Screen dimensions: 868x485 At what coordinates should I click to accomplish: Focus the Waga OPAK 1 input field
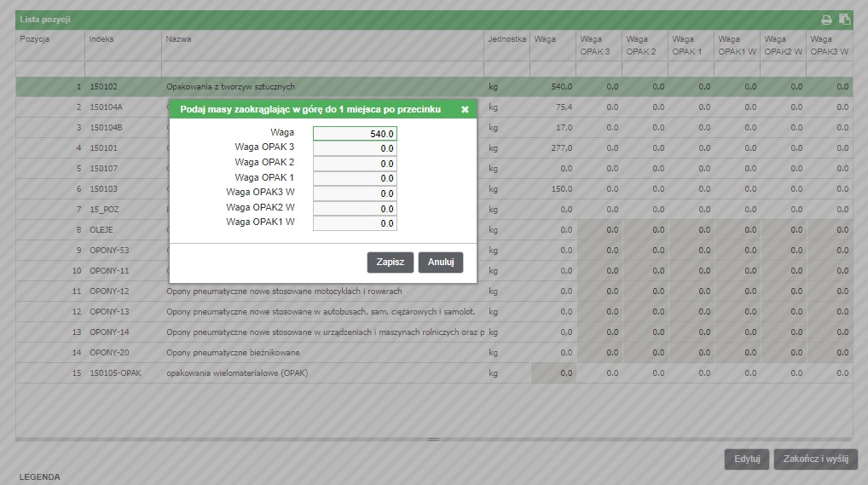pyautogui.click(x=355, y=178)
